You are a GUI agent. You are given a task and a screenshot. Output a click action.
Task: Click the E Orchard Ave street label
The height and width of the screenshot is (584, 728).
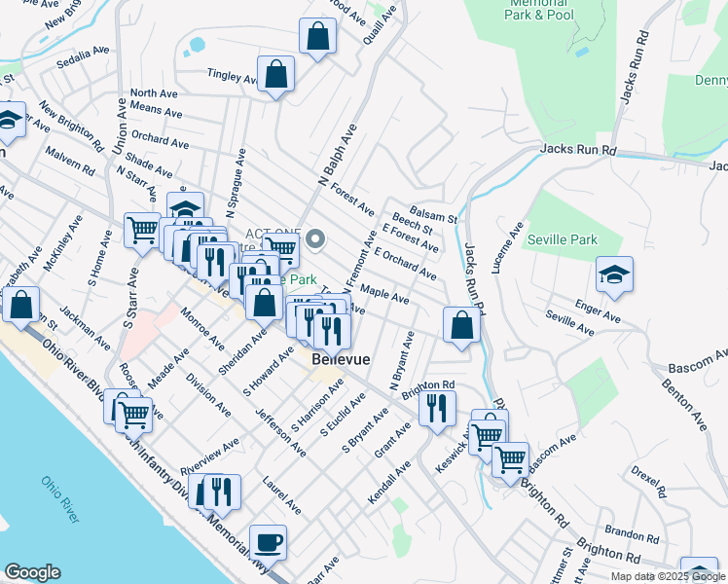tap(405, 264)
